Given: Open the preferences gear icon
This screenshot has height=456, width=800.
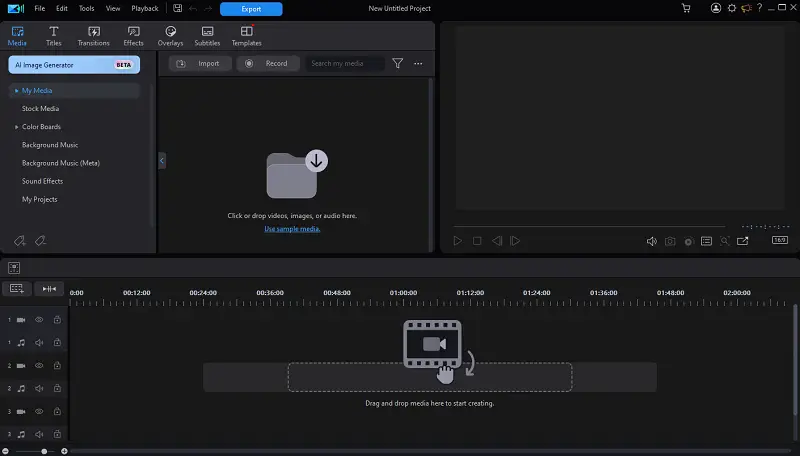Looking at the screenshot, I should (x=732, y=8).
